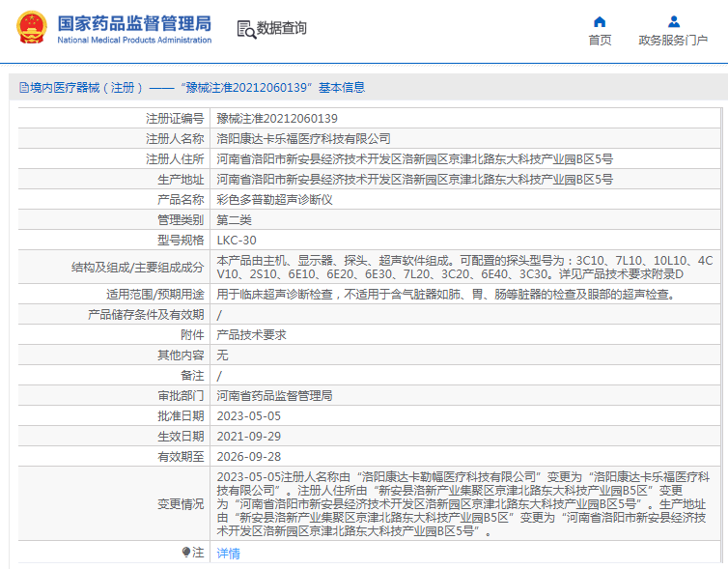Click 彩色多普勒超声诊断仪 product name
728x569 pixels.
pyautogui.click(x=275, y=200)
